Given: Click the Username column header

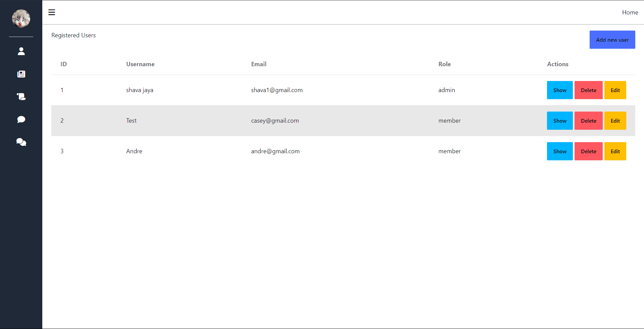Looking at the screenshot, I should (x=140, y=64).
